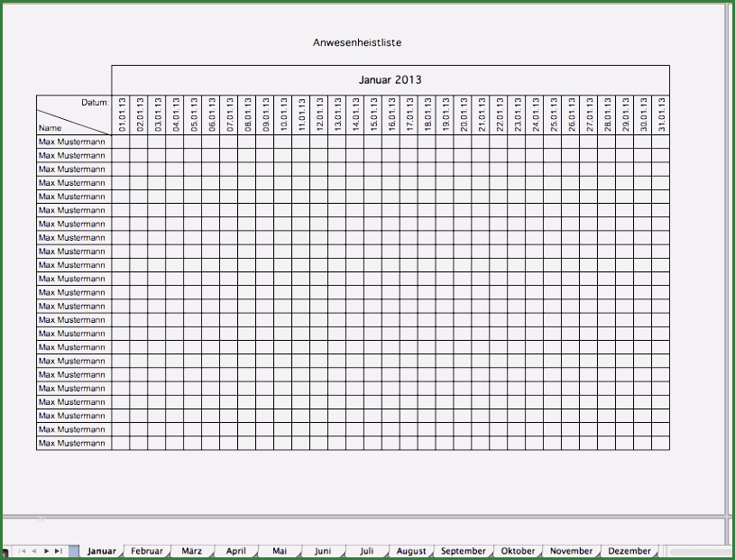Select the April sheet tab
This screenshot has height=560, width=735.
234,550
